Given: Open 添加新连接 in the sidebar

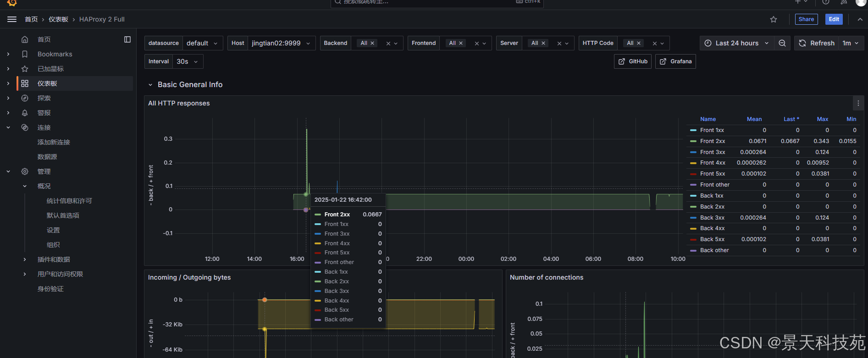Looking at the screenshot, I should (54, 142).
